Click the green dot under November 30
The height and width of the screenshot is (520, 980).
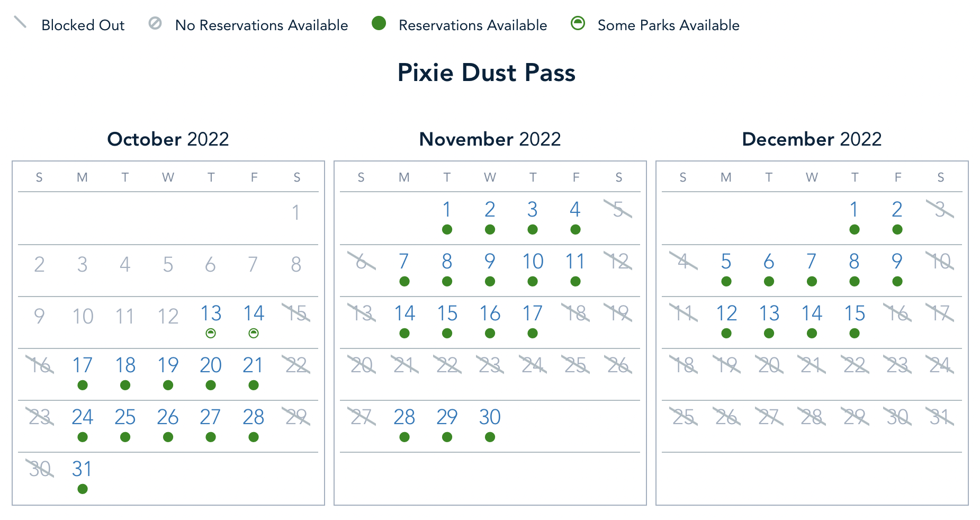tap(490, 437)
